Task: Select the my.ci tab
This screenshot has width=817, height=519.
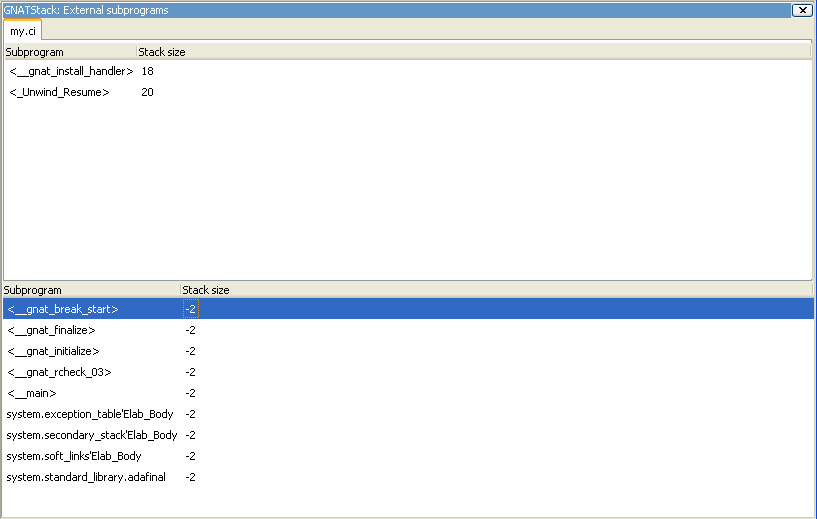Action: pyautogui.click(x=22, y=31)
